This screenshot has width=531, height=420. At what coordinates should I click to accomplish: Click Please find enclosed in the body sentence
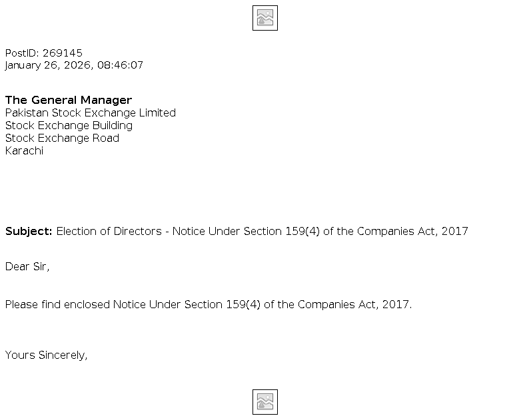point(57,304)
